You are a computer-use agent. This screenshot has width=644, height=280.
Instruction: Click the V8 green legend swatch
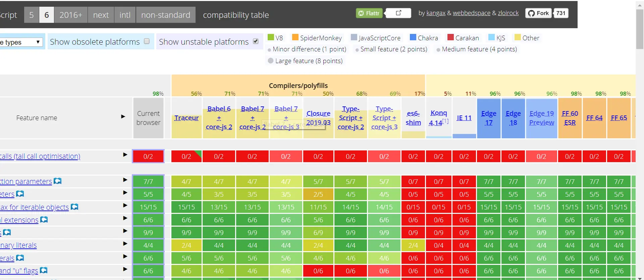tap(271, 37)
